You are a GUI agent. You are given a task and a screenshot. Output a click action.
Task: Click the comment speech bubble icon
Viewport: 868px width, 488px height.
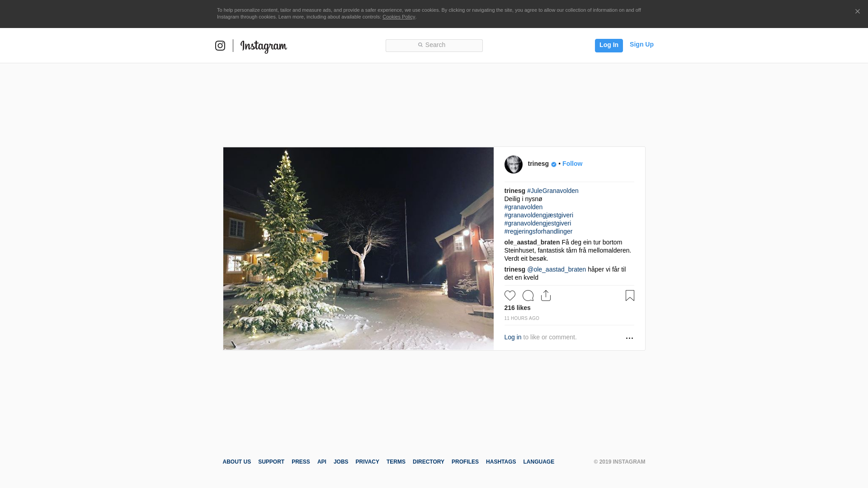(528, 296)
